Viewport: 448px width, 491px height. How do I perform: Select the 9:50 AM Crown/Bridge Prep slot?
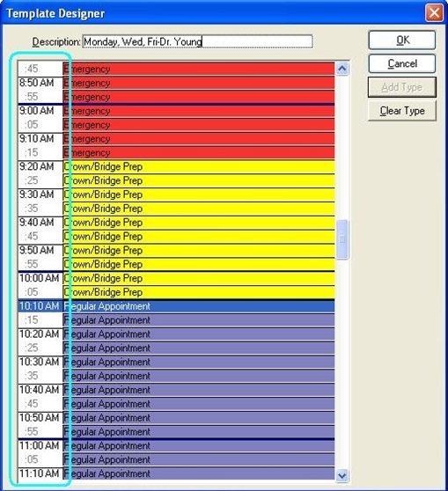click(199, 250)
